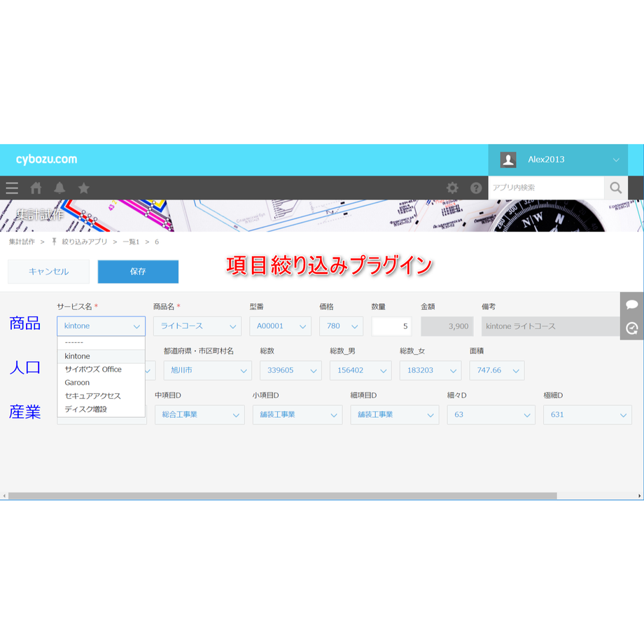
Task: Click the 金額 3,900 field
Action: point(447,326)
